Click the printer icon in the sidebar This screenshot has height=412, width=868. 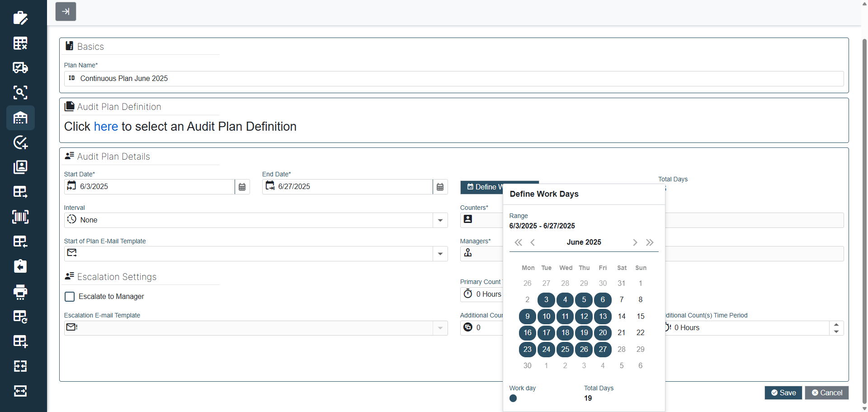click(20, 292)
